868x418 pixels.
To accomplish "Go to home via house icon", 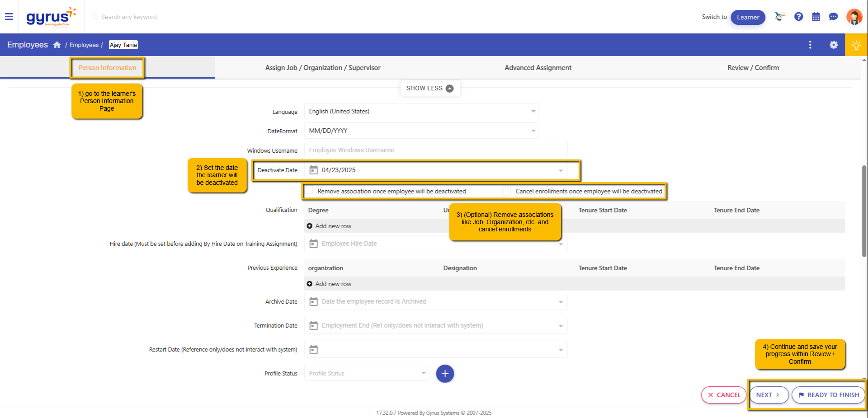I will click(x=57, y=45).
